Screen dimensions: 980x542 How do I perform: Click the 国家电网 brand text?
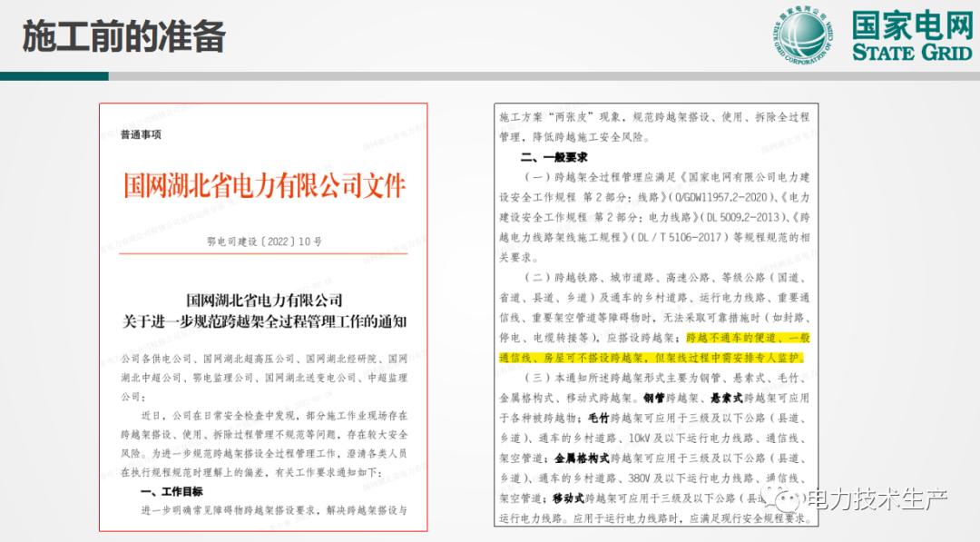pyautogui.click(x=913, y=25)
